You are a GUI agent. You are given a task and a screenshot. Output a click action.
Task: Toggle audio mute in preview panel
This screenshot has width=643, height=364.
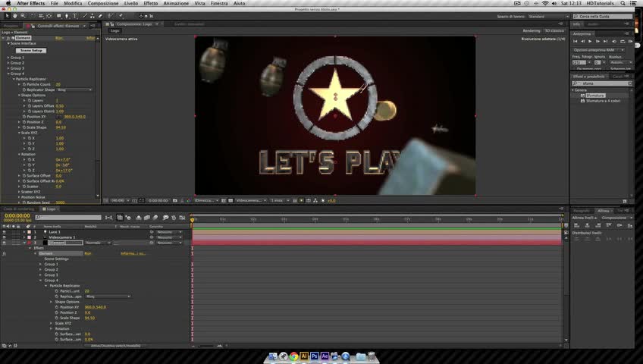pos(614,42)
